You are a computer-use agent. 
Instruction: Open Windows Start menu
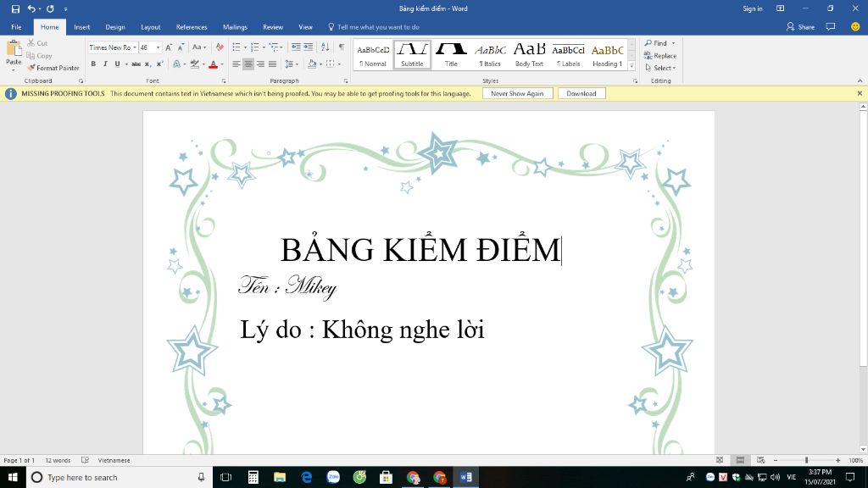pos(13,477)
